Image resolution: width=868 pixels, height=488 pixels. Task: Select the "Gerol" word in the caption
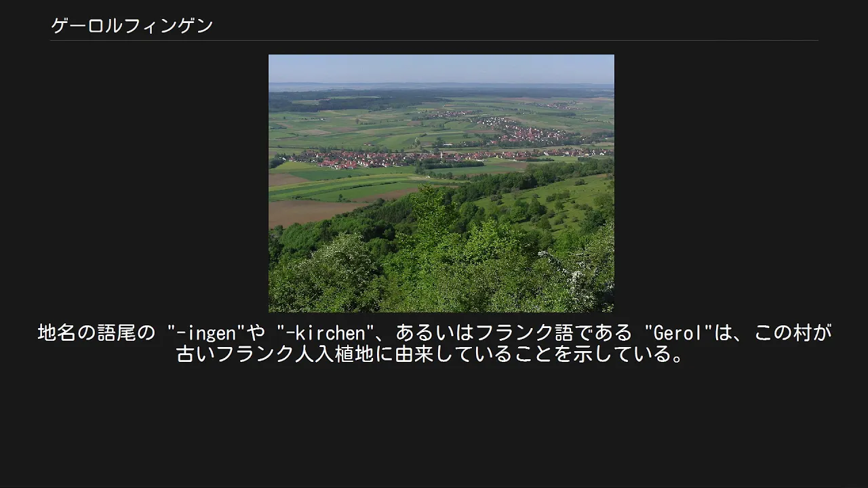pos(679,333)
